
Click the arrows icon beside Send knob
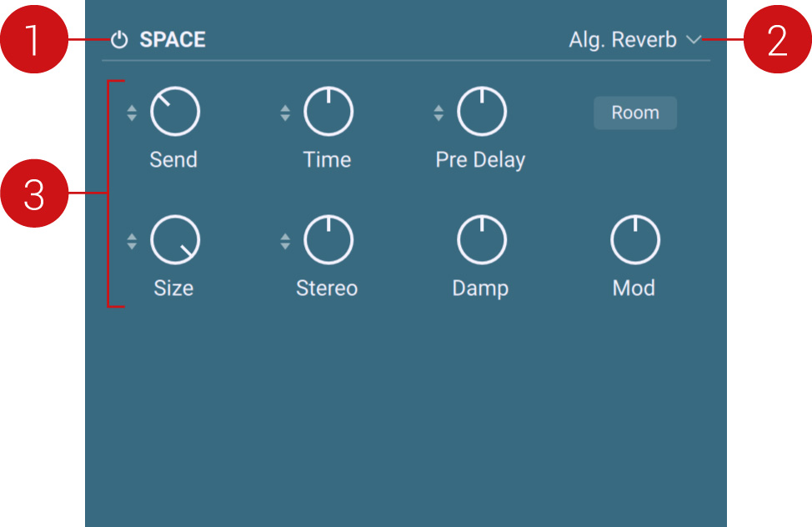tap(131, 113)
